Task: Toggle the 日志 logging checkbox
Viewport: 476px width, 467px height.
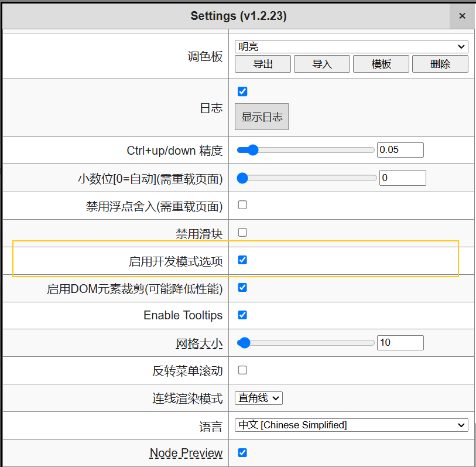Action: (x=242, y=91)
